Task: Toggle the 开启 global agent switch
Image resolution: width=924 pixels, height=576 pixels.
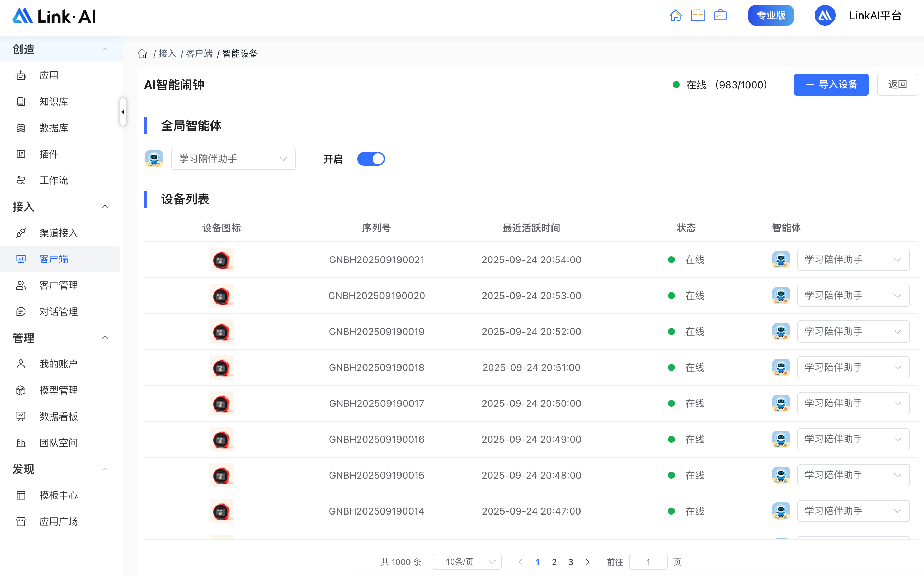Action: click(x=371, y=159)
